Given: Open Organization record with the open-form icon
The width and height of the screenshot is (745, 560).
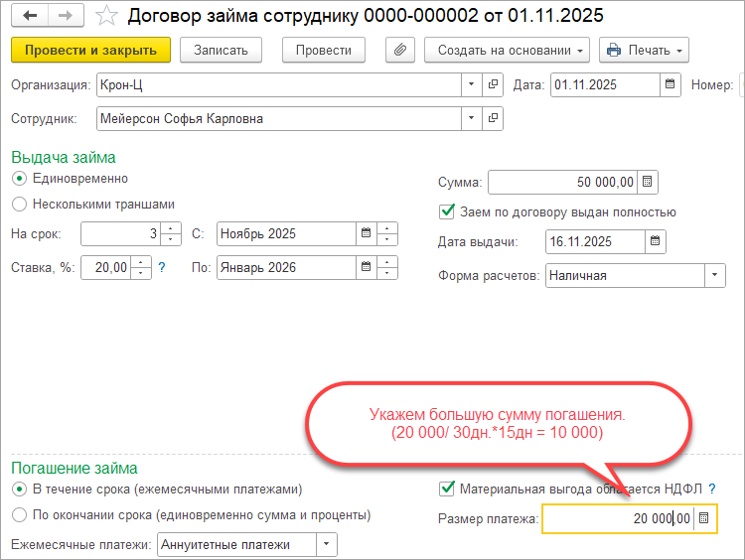Looking at the screenshot, I should 493,84.
